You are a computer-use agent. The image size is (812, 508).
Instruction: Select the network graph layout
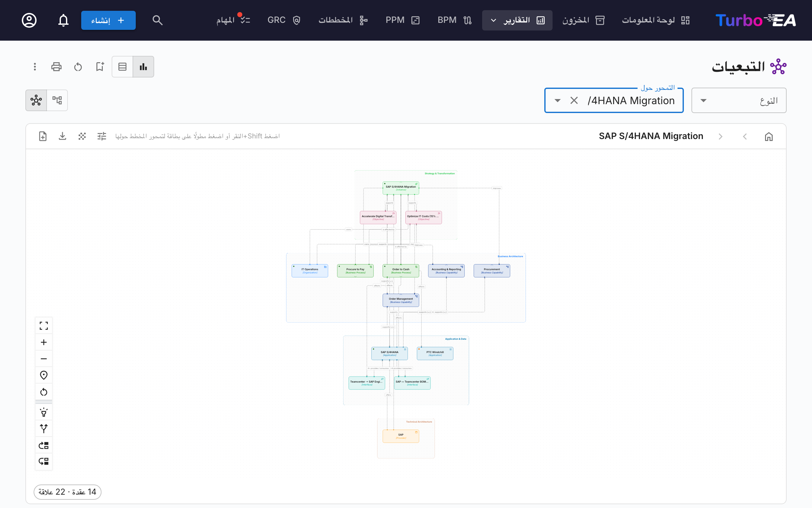tap(36, 100)
